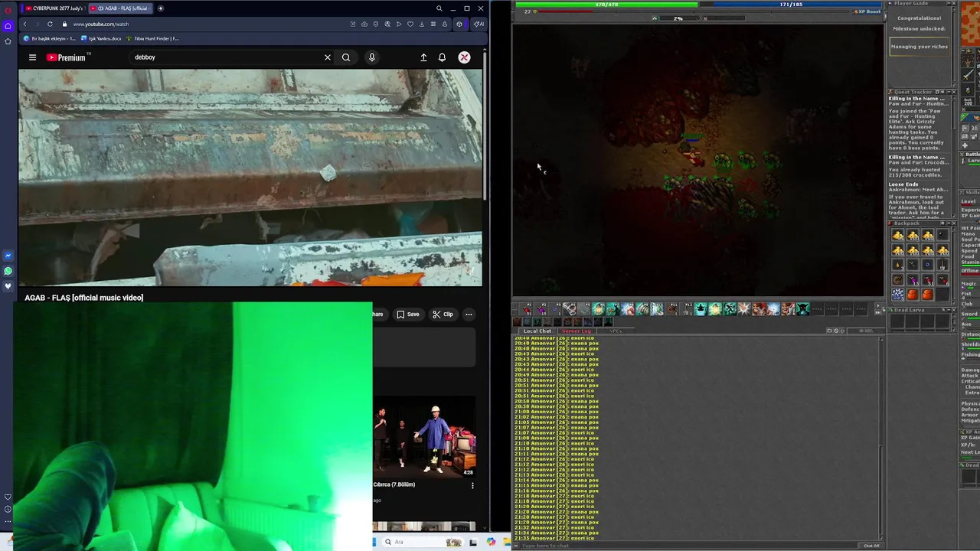Save the video with Save button
This screenshot has width=980, height=551.
coord(408,314)
